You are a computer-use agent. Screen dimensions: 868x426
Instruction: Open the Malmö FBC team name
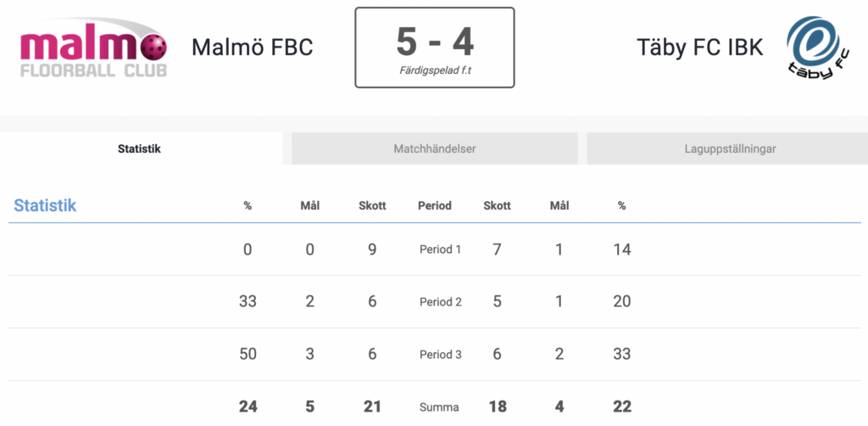pyautogui.click(x=253, y=47)
